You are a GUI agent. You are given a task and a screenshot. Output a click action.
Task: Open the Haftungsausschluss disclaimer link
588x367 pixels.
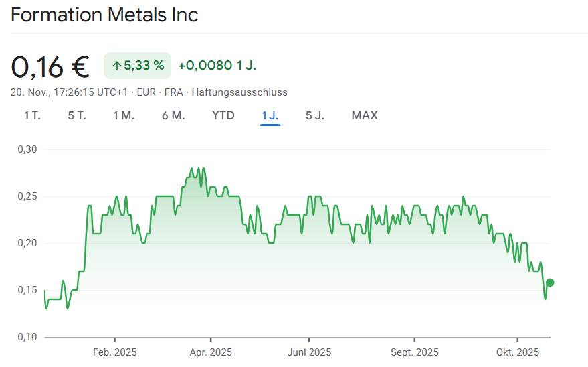[239, 92]
